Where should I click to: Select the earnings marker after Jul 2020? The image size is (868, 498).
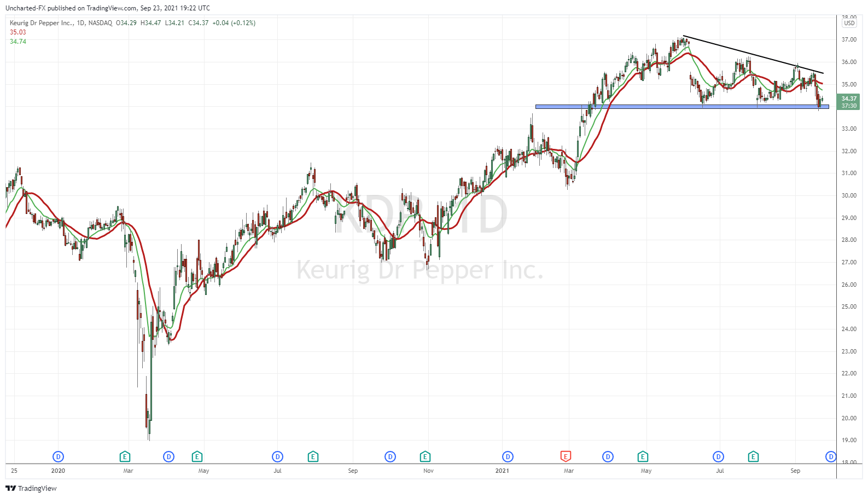coord(313,456)
